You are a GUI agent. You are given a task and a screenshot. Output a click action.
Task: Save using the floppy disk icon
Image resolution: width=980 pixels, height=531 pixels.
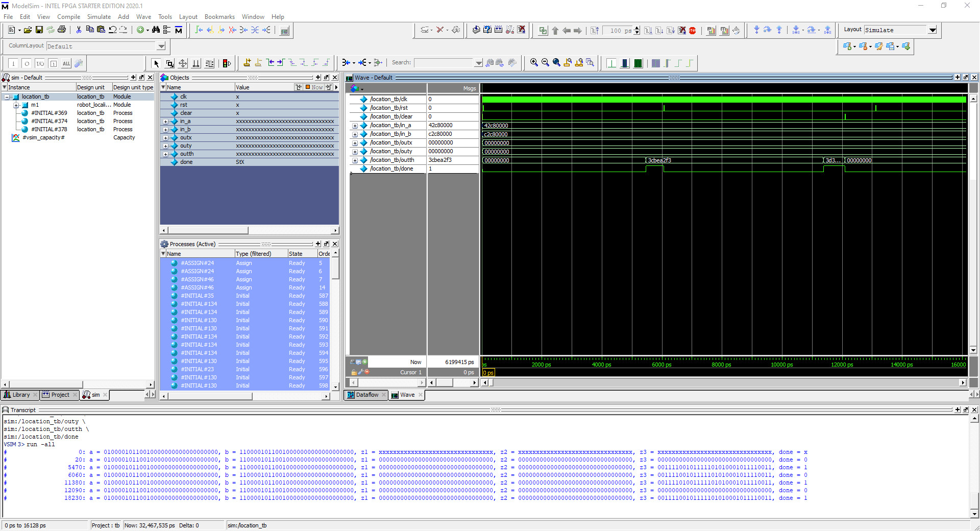pyautogui.click(x=39, y=30)
